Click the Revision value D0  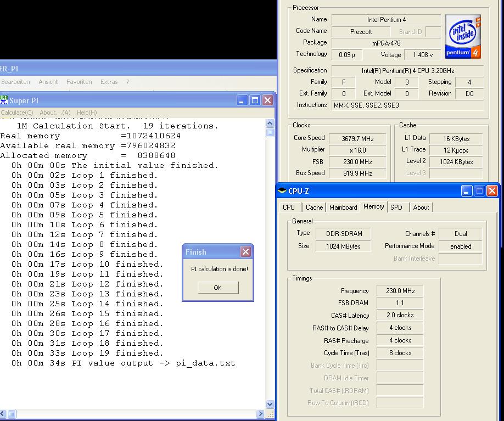pyautogui.click(x=469, y=94)
